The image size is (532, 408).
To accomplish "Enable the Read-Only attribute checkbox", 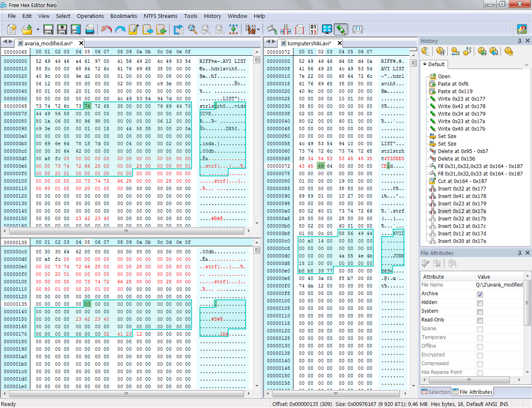I will coord(480,321).
